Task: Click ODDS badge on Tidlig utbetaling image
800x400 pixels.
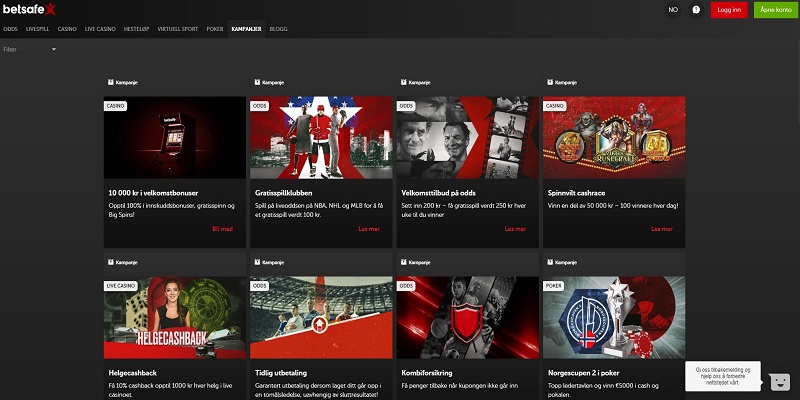Action: (260, 286)
